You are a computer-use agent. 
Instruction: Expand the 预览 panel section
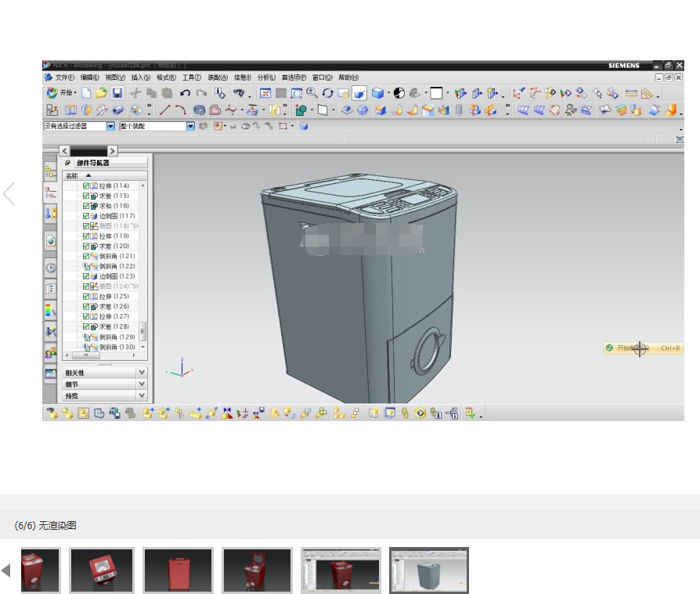[x=142, y=396]
